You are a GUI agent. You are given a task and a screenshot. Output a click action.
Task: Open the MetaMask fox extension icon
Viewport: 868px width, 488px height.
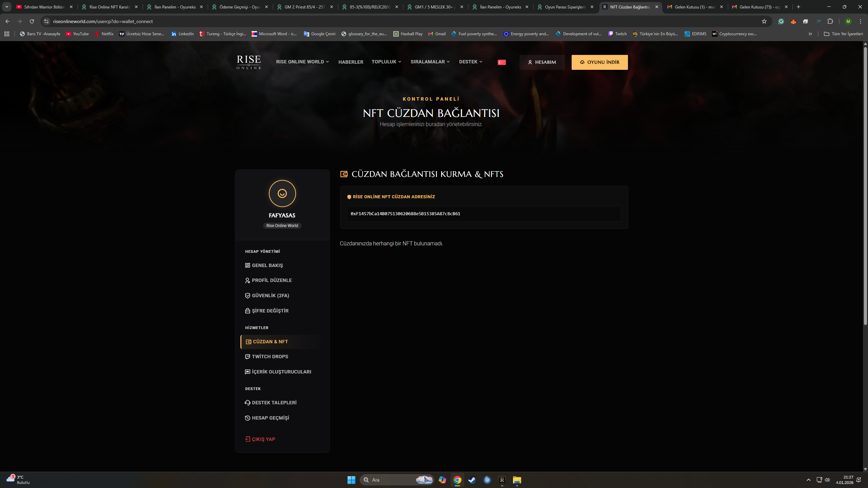point(793,21)
